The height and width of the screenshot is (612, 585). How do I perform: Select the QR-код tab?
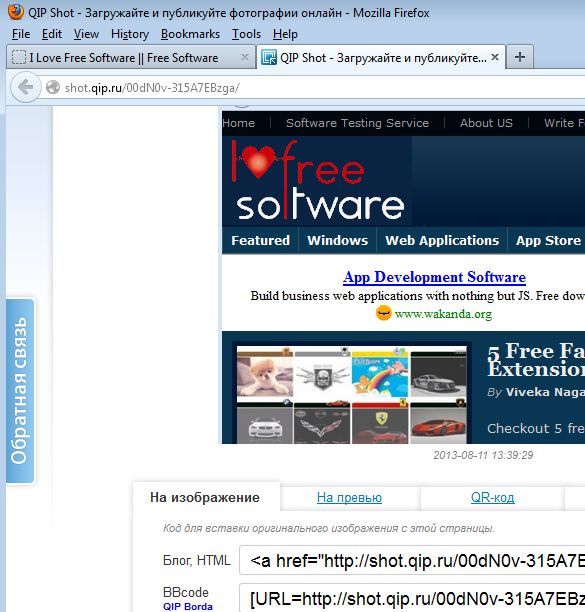tap(493, 497)
